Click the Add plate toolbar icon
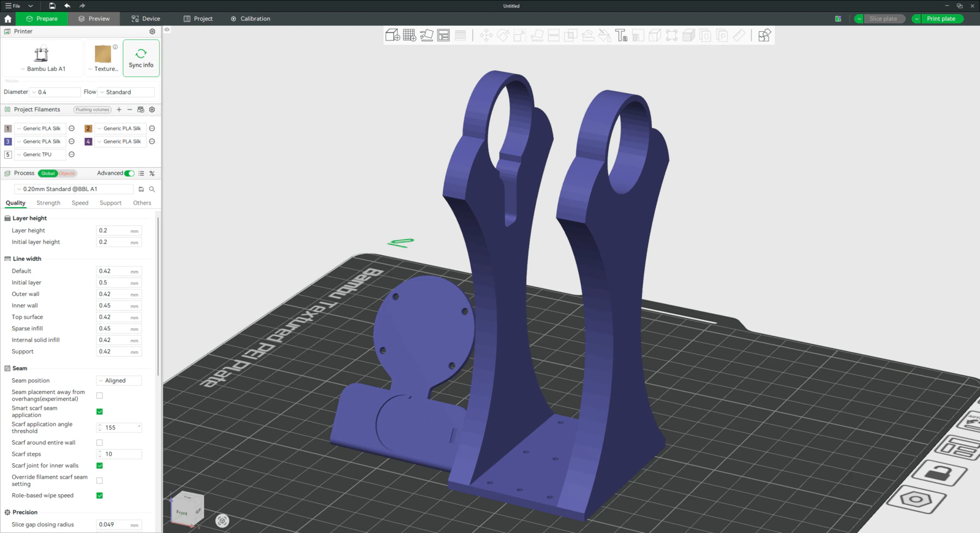 [x=410, y=36]
